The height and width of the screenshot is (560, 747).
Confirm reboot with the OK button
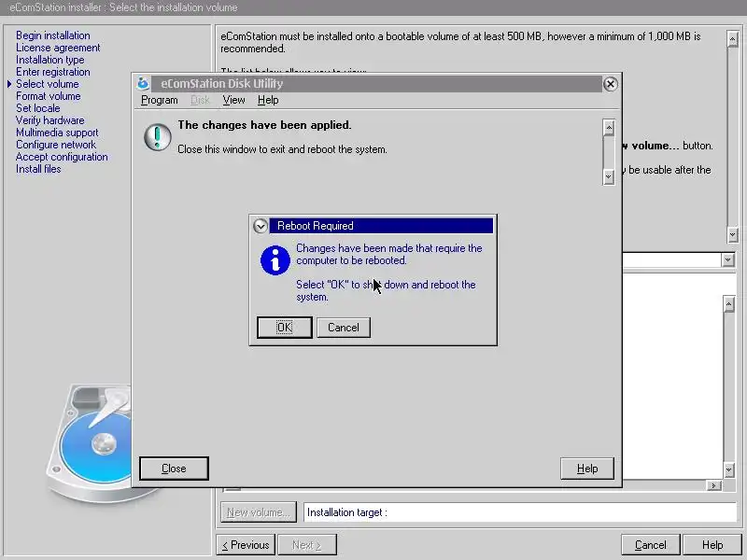click(x=285, y=328)
